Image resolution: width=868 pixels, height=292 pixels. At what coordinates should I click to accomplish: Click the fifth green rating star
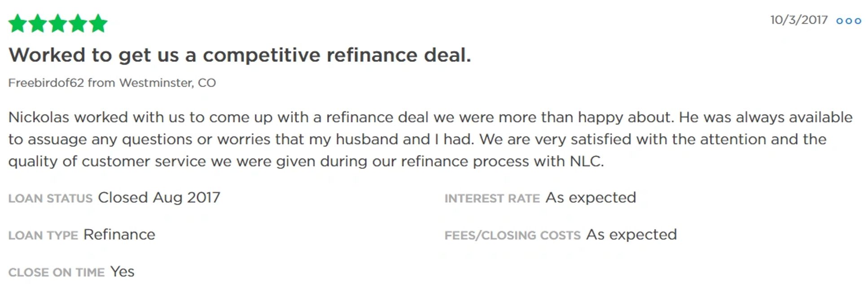98,24
